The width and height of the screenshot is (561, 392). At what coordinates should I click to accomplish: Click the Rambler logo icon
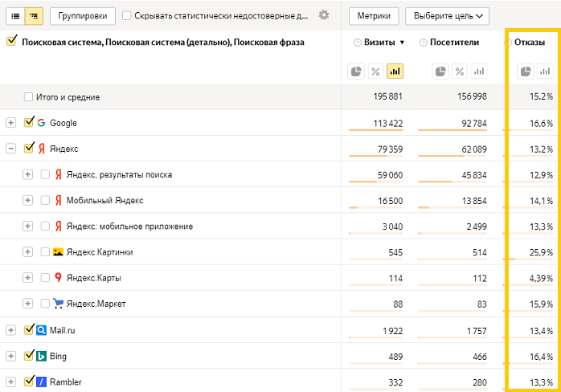[x=42, y=382]
